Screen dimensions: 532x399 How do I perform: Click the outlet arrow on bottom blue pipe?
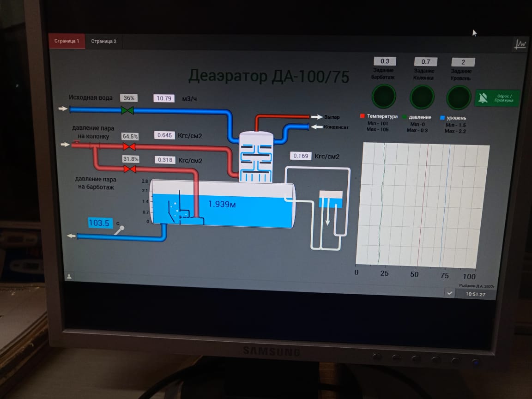click(x=71, y=236)
